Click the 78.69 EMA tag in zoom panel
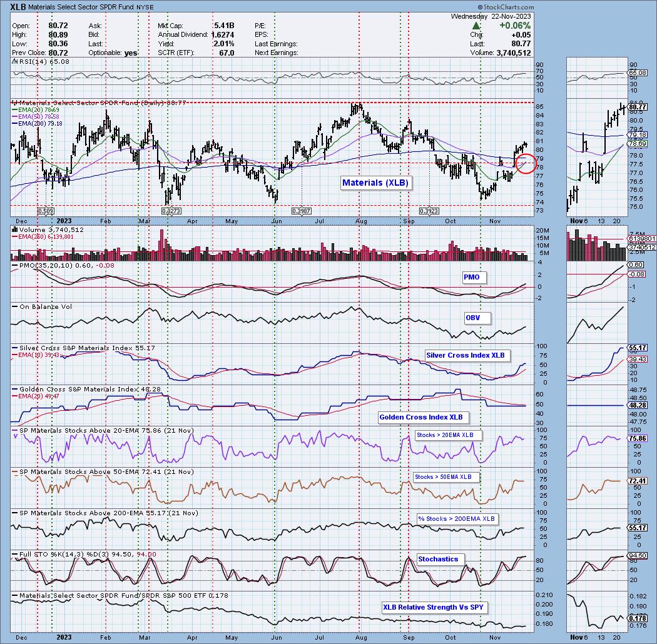Image resolution: width=657 pixels, height=644 pixels. point(638,144)
